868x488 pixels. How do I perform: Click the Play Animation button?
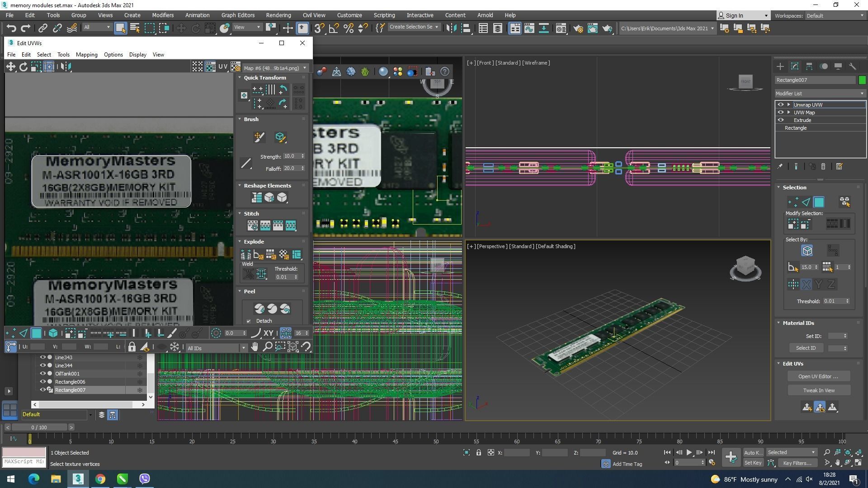click(689, 452)
